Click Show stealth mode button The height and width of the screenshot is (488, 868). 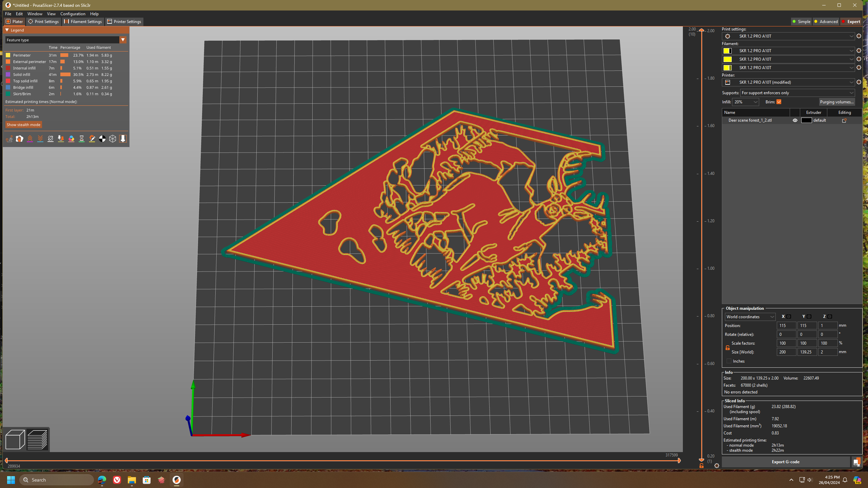(23, 125)
